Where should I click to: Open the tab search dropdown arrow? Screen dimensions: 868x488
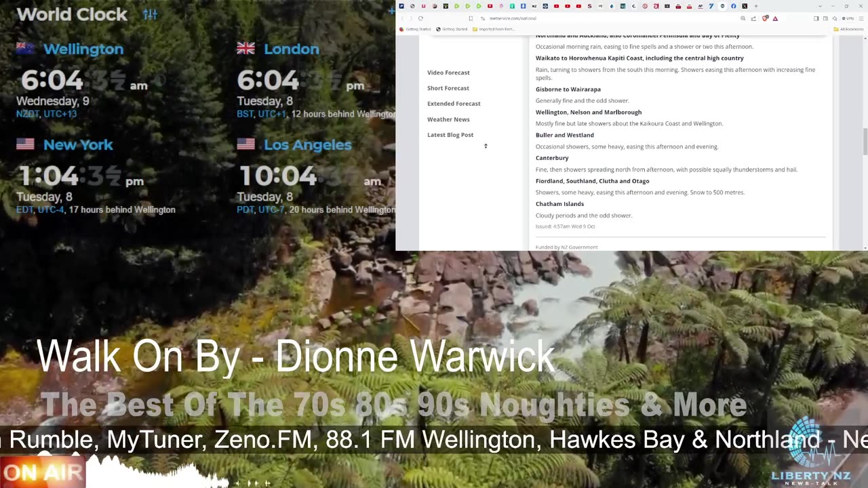pyautogui.click(x=820, y=6)
